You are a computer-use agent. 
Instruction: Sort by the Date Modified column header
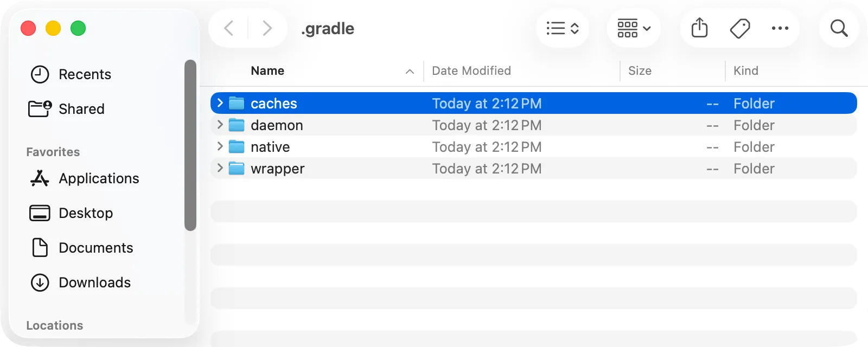click(x=471, y=71)
